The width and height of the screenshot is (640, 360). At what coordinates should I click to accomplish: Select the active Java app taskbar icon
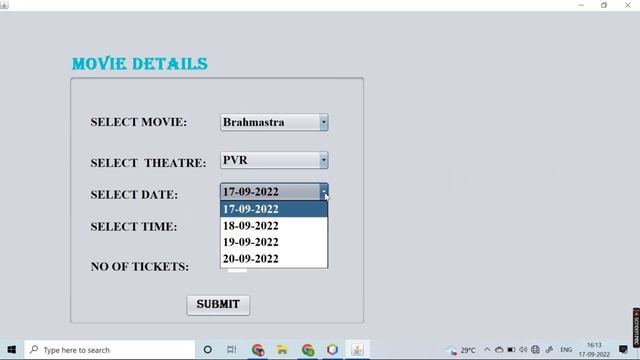pyautogui.click(x=358, y=350)
